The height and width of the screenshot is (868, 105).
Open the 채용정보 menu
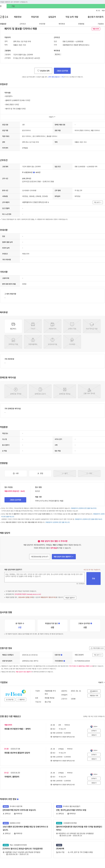pos(17,17)
